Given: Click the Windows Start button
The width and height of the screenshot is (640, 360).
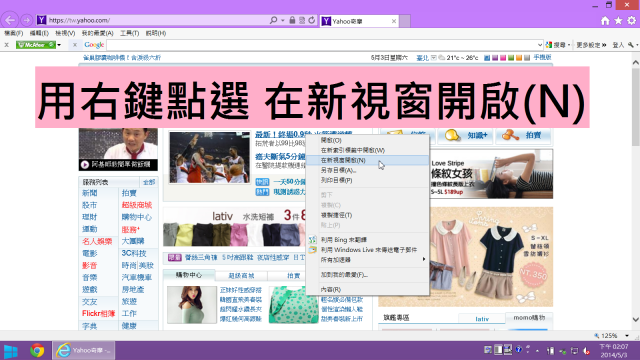Looking at the screenshot, I should [x=11, y=351].
